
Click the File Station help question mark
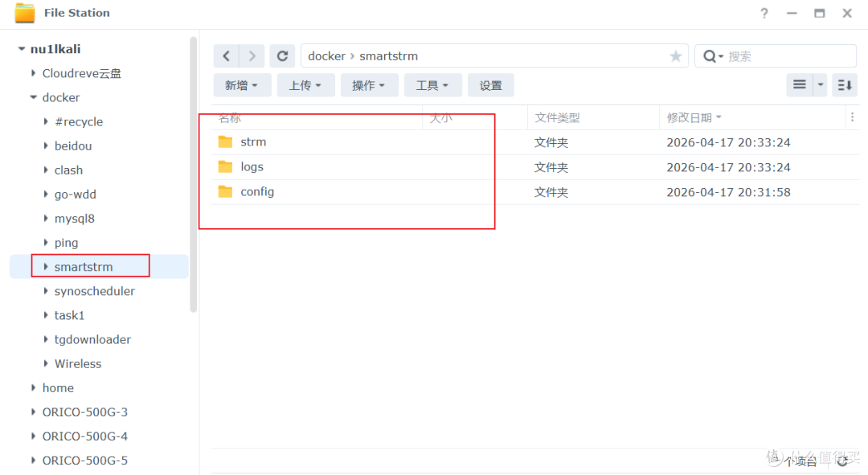tap(764, 13)
